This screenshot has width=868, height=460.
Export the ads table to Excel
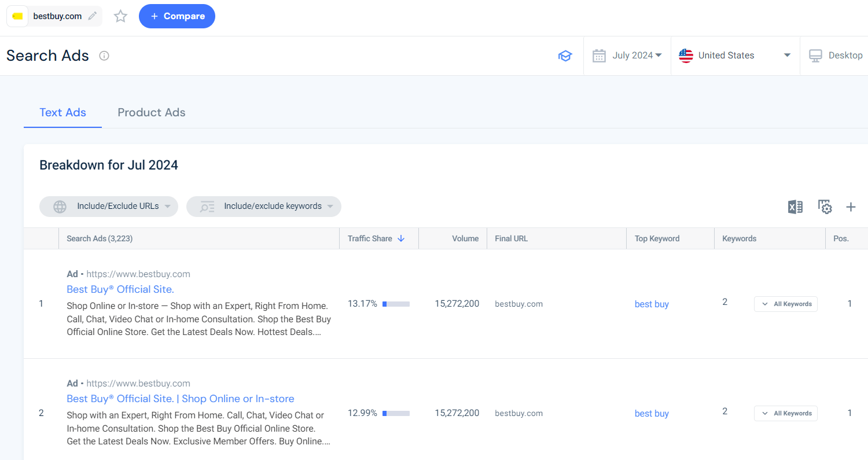coord(795,207)
